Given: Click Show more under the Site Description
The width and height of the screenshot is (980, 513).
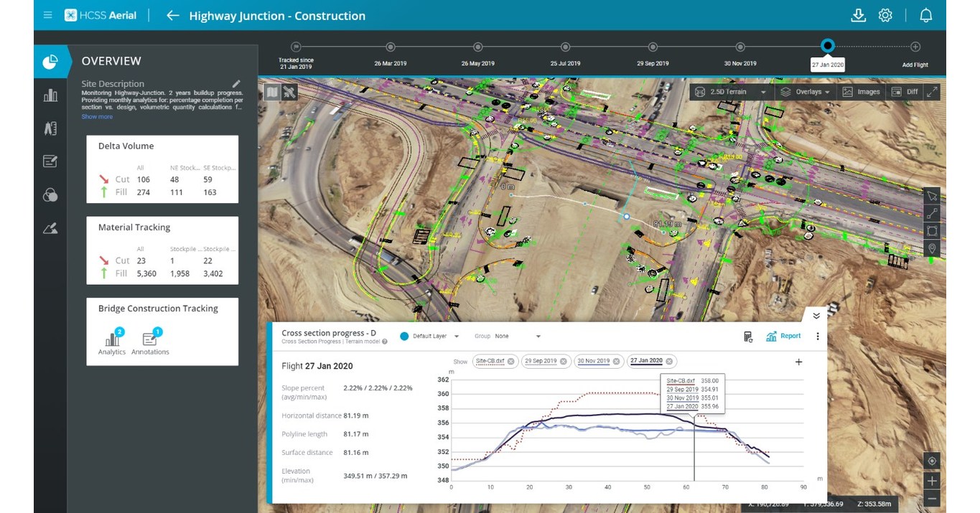Looking at the screenshot, I should [x=97, y=116].
